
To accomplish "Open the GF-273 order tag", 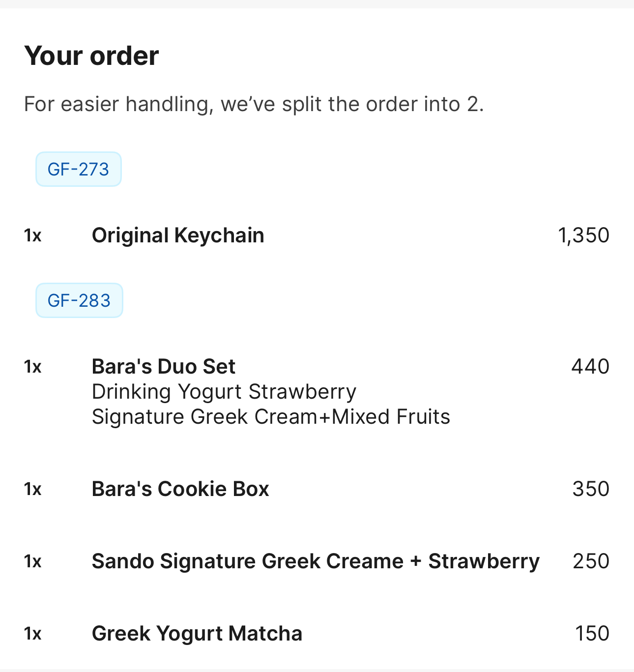I will (x=78, y=169).
